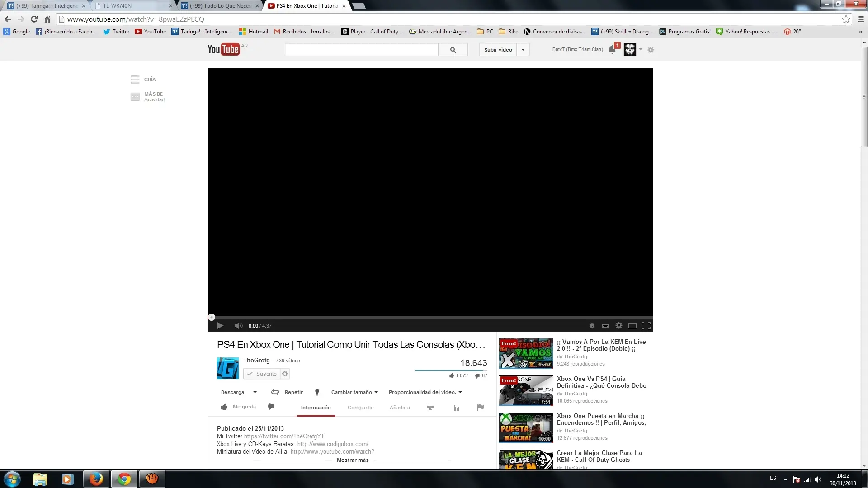Open the Vamos A Por La KEM thumbnail
This screenshot has height=488, width=868.
pos(526,353)
